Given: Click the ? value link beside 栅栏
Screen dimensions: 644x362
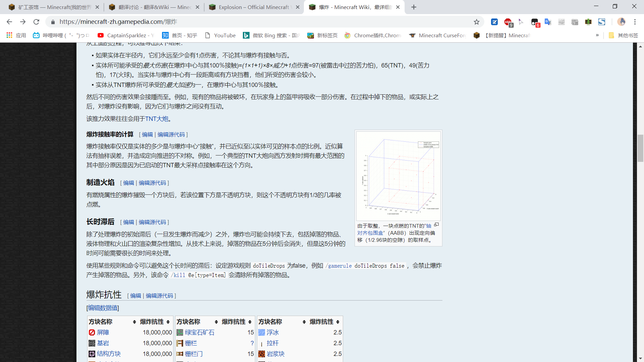Looking at the screenshot, I should coord(252,343).
